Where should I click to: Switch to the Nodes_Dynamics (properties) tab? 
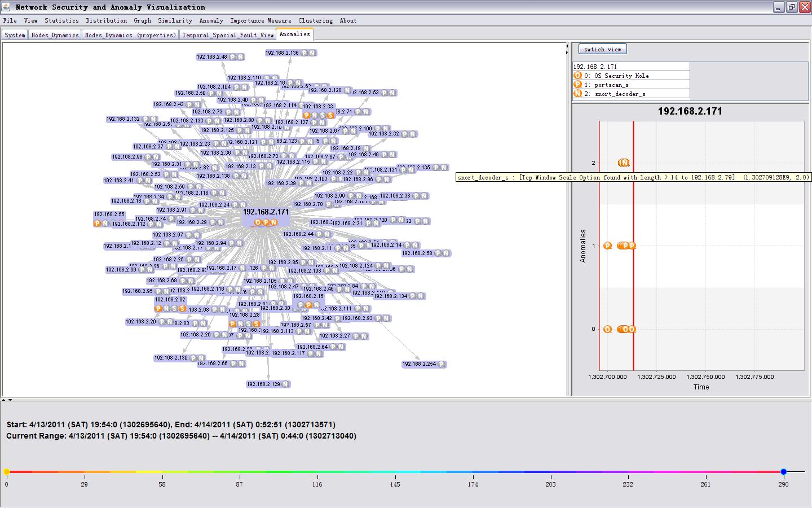pyautogui.click(x=130, y=35)
